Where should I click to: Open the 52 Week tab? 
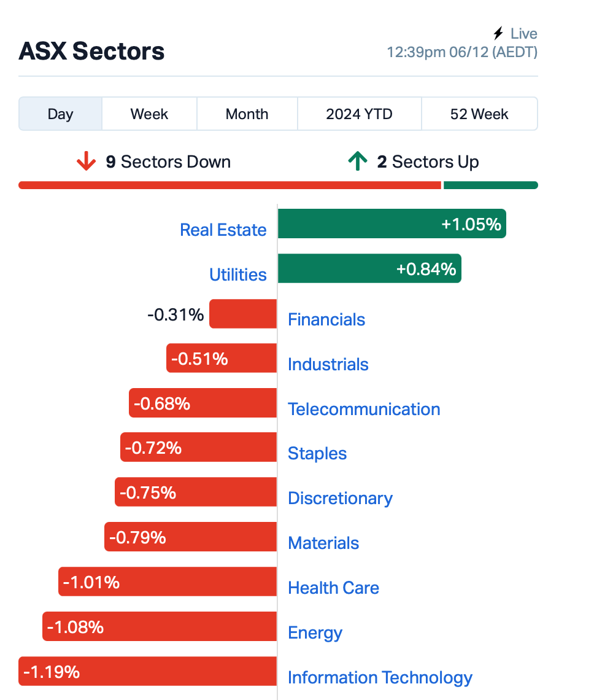point(479,114)
